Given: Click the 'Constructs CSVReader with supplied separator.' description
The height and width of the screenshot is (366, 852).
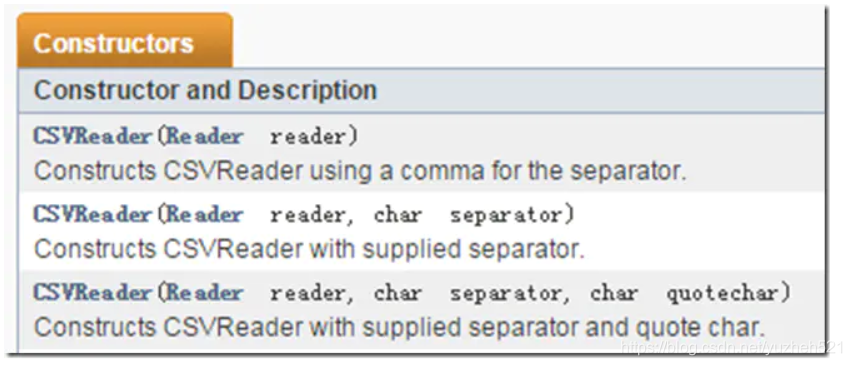Looking at the screenshot, I should (309, 249).
